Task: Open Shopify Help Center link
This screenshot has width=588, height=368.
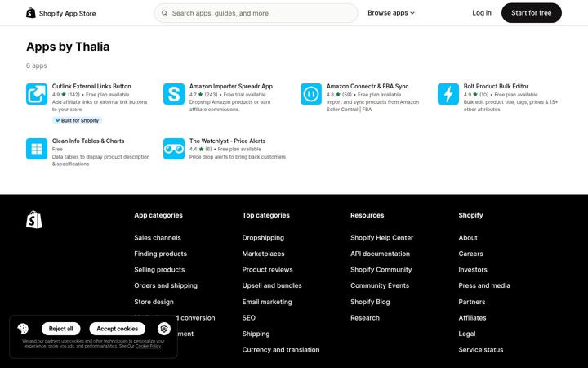Action: (381, 238)
